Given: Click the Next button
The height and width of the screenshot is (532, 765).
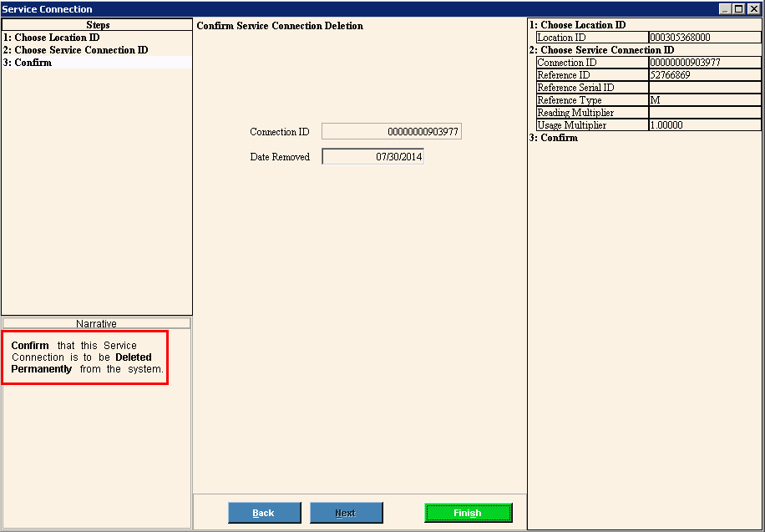Looking at the screenshot, I should click(346, 513).
